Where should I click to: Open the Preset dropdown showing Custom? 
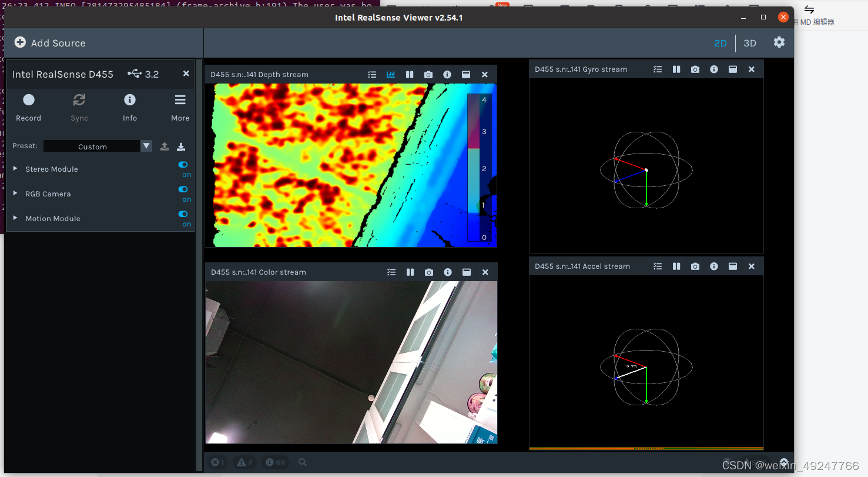98,146
